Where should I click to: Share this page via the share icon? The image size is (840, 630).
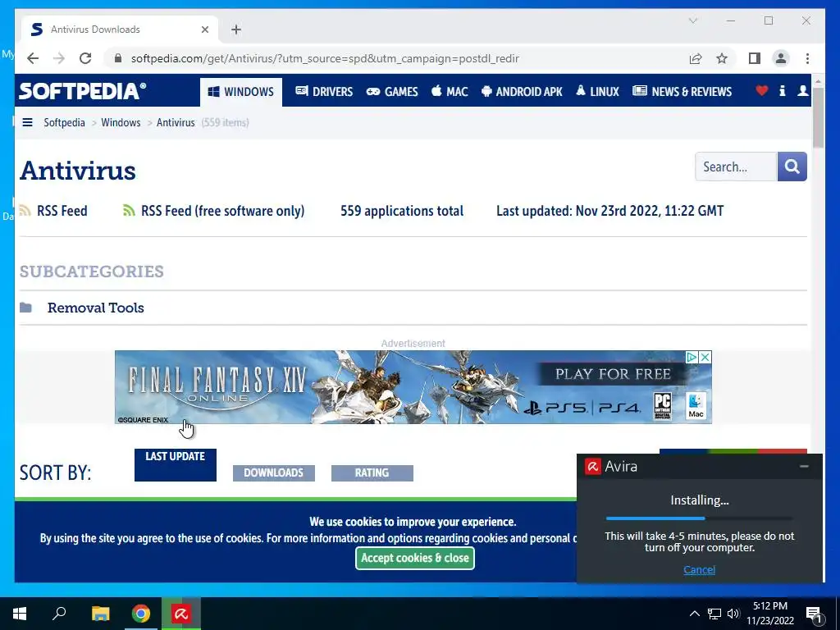[x=696, y=58]
